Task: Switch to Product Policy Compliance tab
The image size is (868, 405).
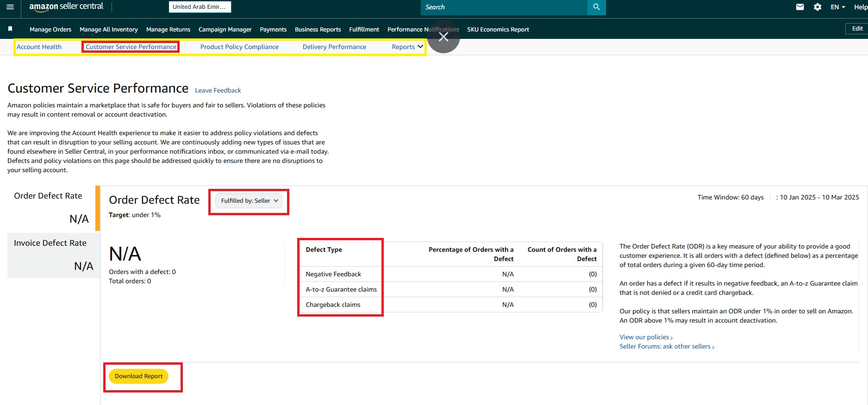Action: (x=239, y=47)
